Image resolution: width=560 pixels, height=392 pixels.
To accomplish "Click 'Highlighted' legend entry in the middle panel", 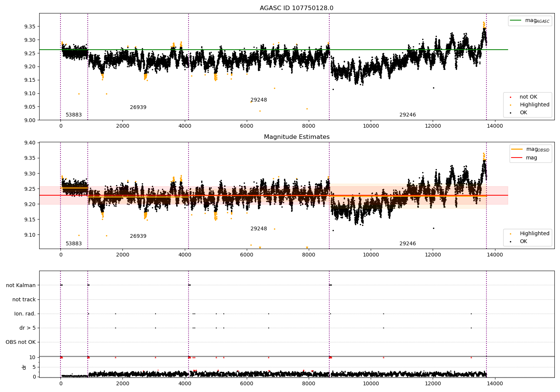I will coord(534,233).
